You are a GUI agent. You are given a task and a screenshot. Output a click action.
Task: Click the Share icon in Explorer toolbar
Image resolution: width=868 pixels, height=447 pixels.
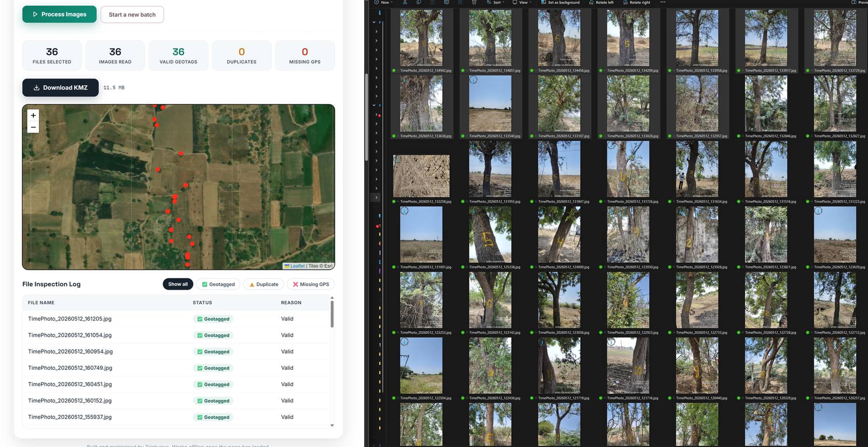click(x=460, y=2)
